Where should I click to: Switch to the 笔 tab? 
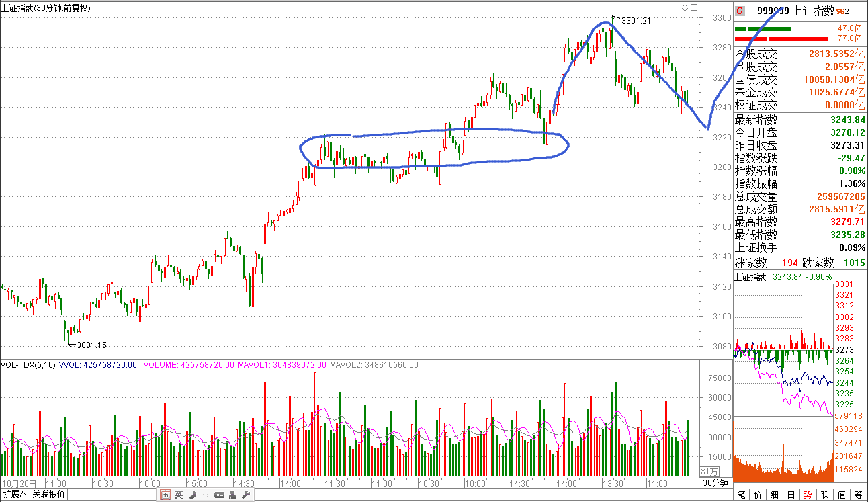(x=742, y=495)
